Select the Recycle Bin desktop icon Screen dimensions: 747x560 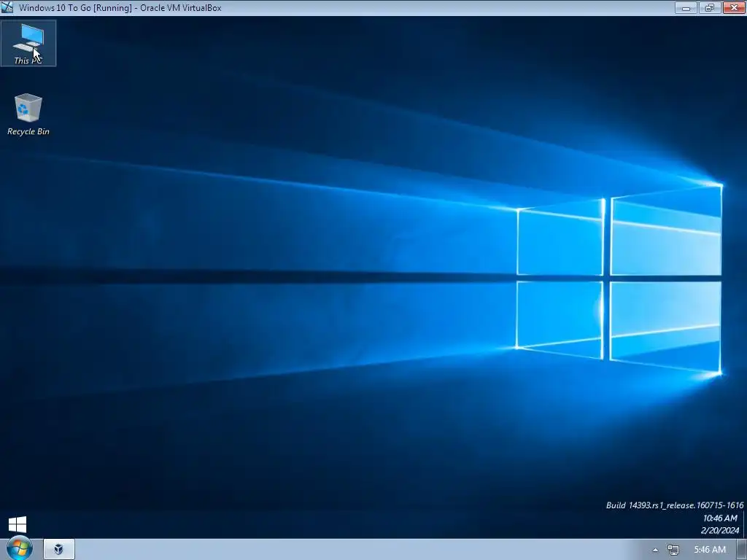coord(28,114)
